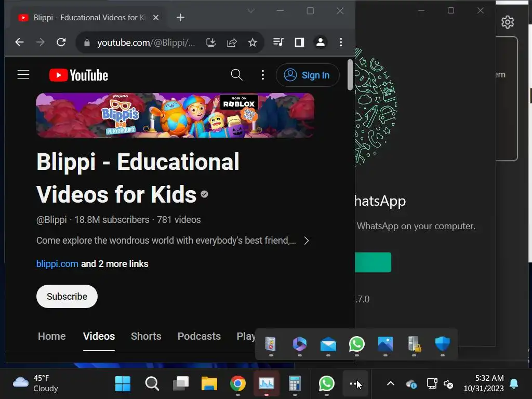Open the settings gear in background window
This screenshot has width=532, height=399.
coord(508,22)
